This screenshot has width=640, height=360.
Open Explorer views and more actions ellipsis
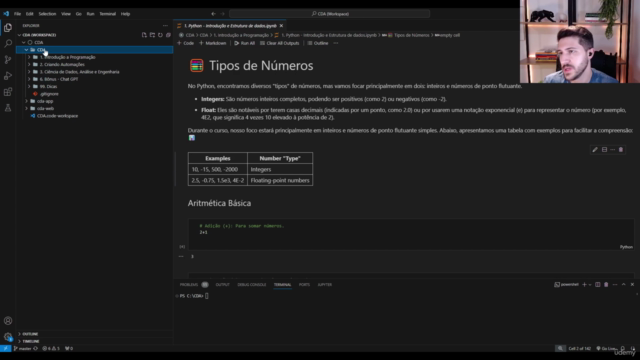coord(165,25)
